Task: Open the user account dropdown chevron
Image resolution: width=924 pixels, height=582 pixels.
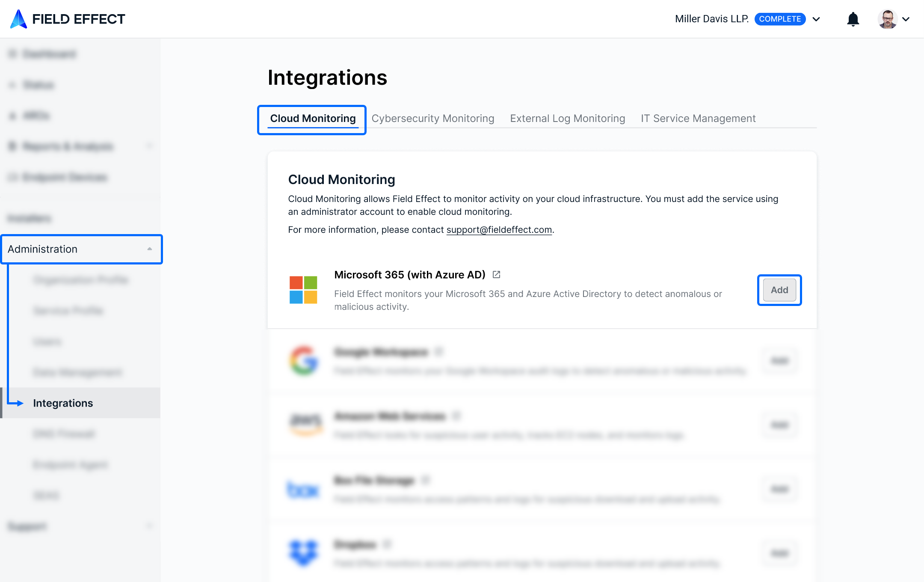Action: pyautogui.click(x=906, y=19)
